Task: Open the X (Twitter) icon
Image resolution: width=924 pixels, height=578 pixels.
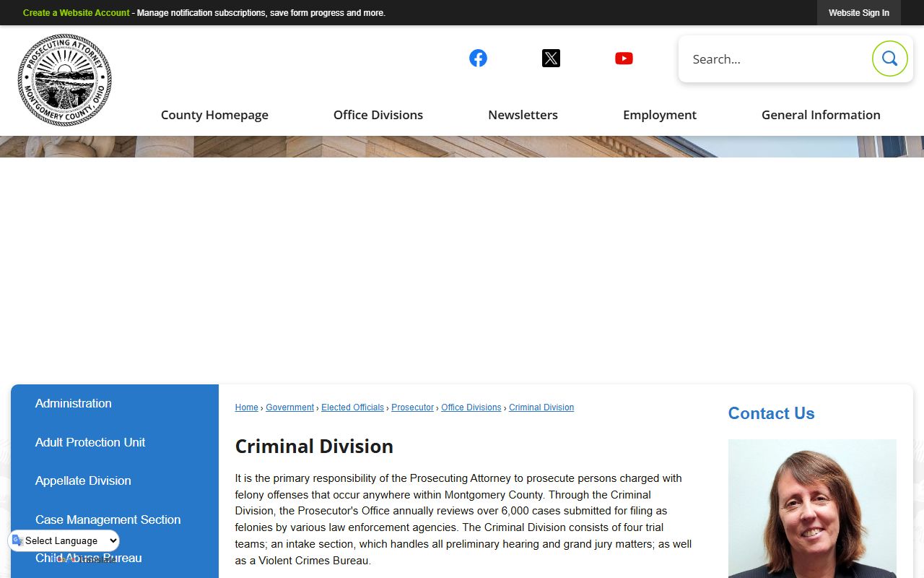Action: pyautogui.click(x=551, y=59)
